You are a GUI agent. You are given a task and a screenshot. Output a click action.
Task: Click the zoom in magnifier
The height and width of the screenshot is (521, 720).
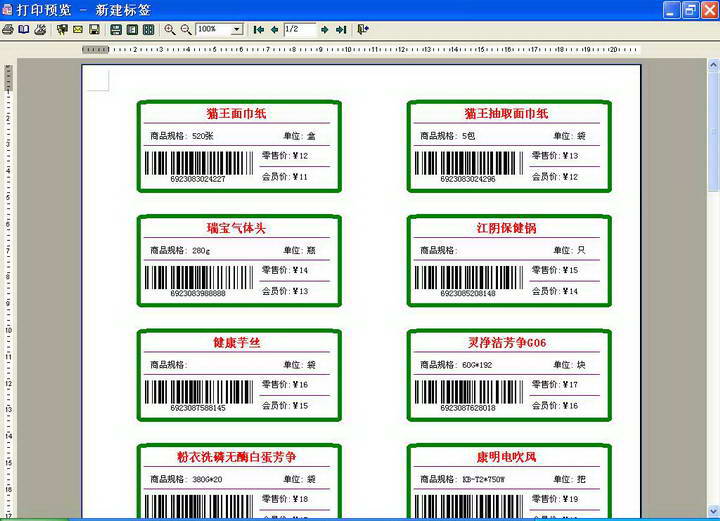click(170, 30)
